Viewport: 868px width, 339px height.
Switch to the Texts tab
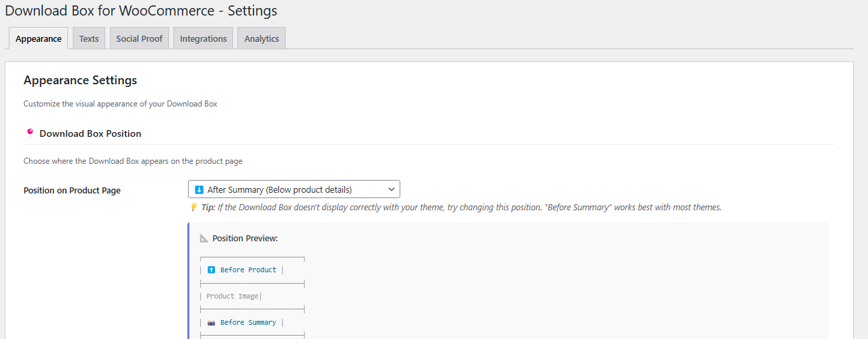[x=89, y=38]
